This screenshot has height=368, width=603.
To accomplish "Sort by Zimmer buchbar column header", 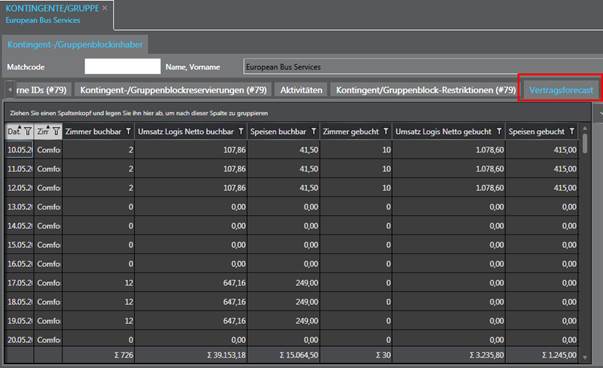I will pos(93,132).
